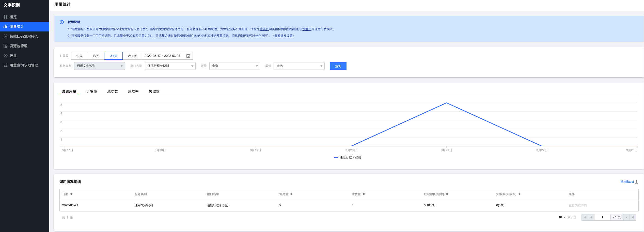The height and width of the screenshot is (232, 644).
Task: Select the 近30天 time range option
Action: (x=132, y=56)
